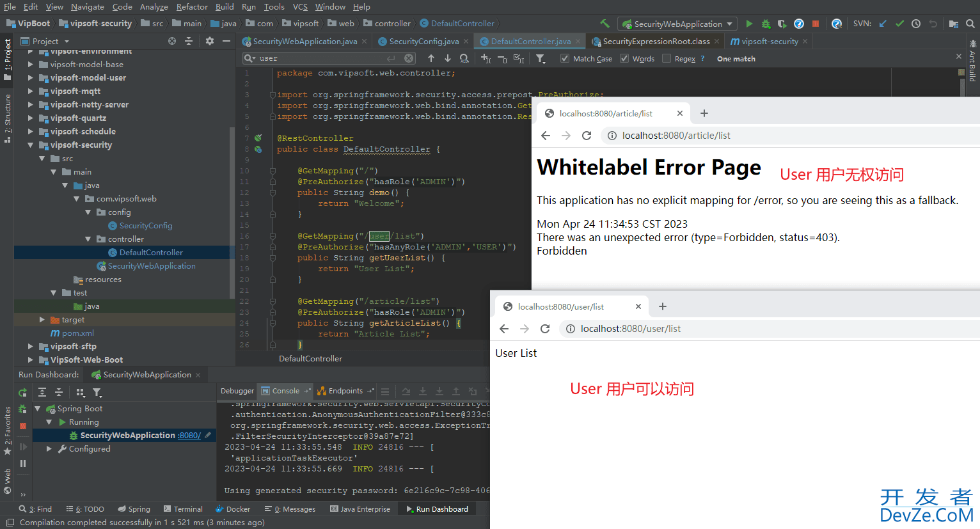Enable Regex checkbox in find bar
This screenshot has height=529, width=980.
point(667,58)
